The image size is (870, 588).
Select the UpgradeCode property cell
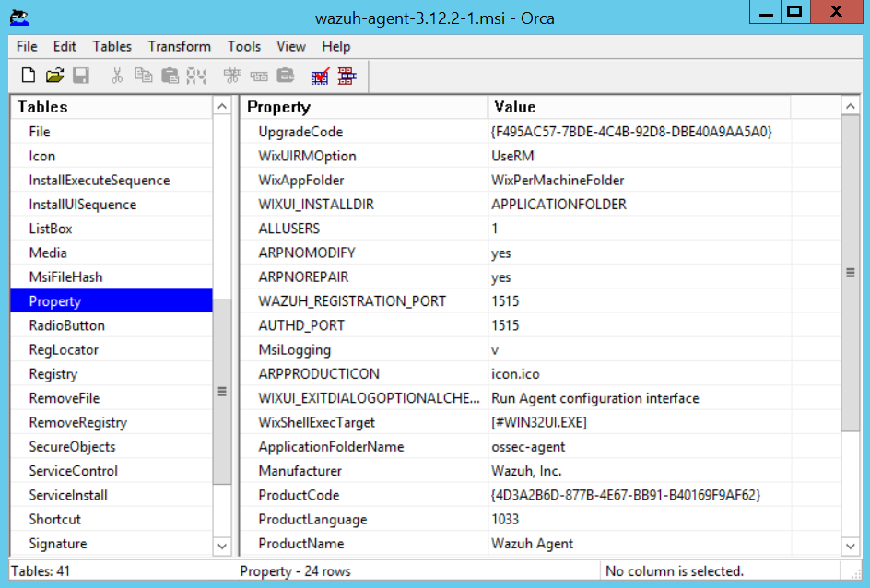point(364,132)
